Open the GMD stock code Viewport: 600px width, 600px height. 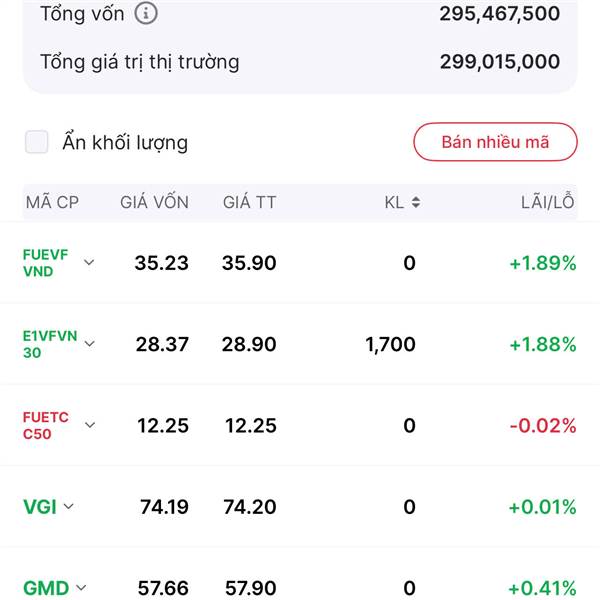coord(46,588)
